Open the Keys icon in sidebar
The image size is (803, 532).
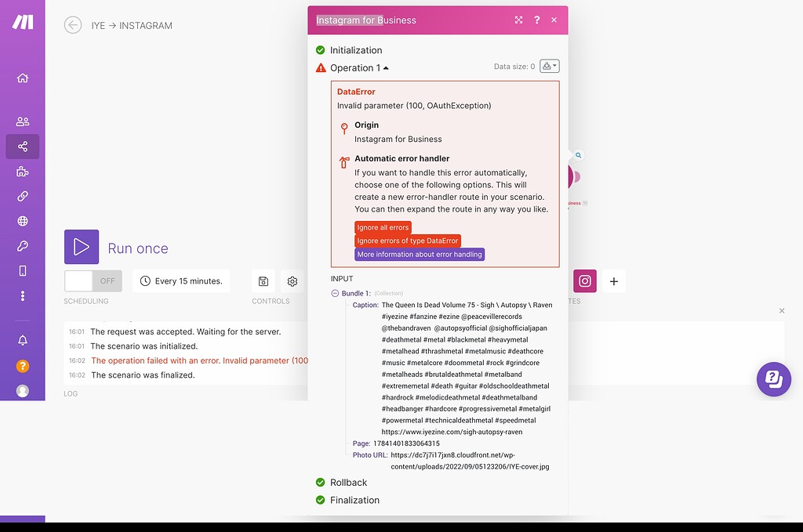click(23, 246)
